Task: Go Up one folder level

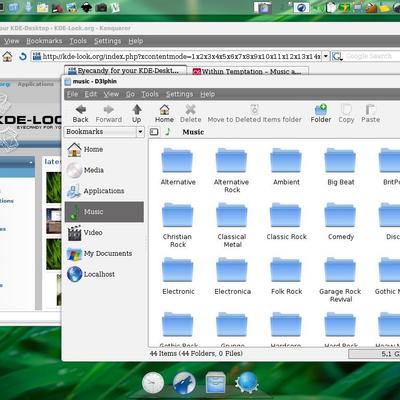Action: 137,114
